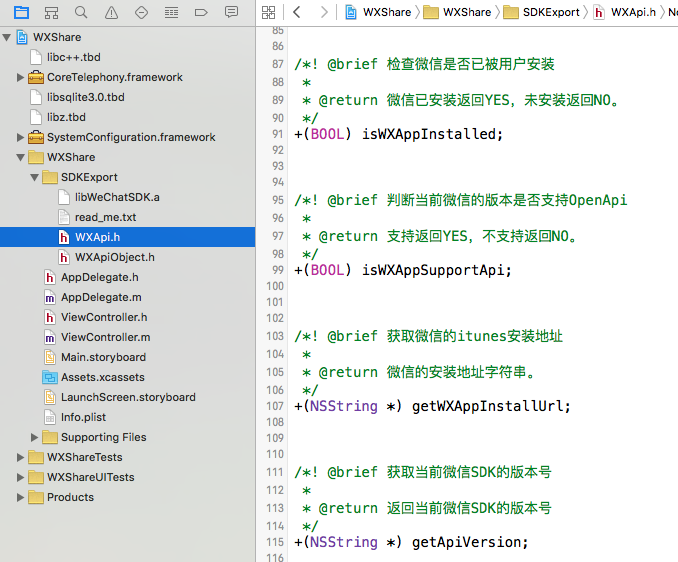Open the Breakpoint navigator
The width and height of the screenshot is (678, 562).
point(201,12)
